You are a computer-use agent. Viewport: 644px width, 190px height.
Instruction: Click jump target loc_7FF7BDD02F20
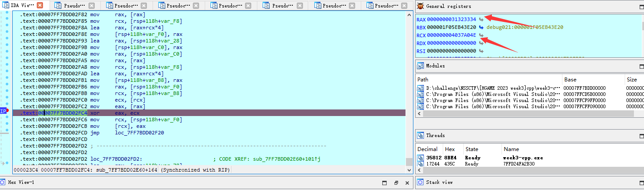(139, 133)
